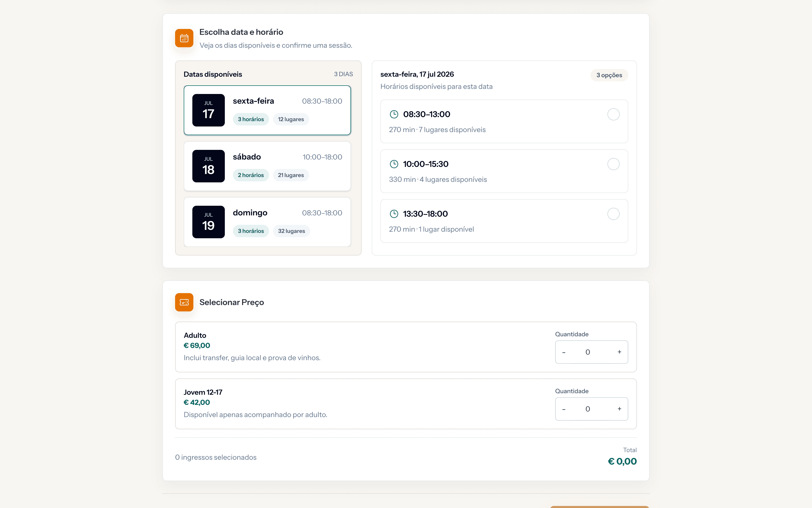
Task: Click the orange ticket icon
Action: (184, 302)
